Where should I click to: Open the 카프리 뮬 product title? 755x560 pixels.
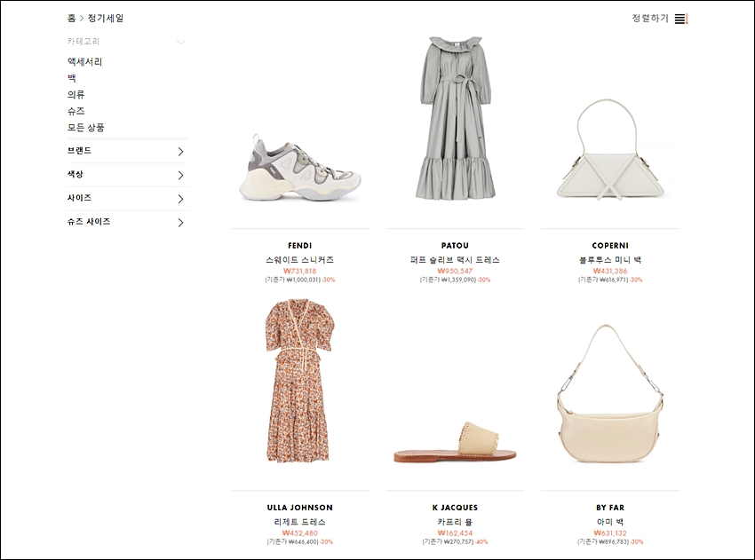click(x=455, y=522)
